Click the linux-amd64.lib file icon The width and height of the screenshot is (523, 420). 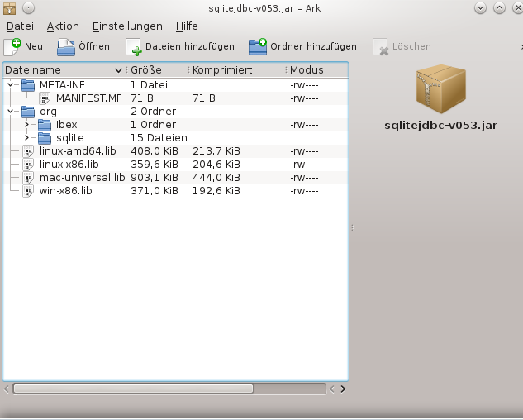(28, 151)
